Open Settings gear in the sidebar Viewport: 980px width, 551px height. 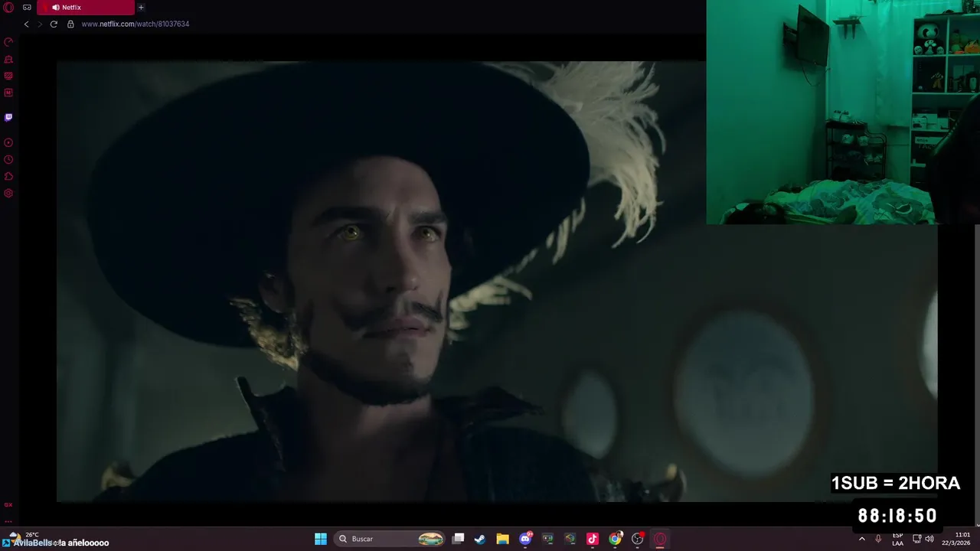[x=8, y=193]
